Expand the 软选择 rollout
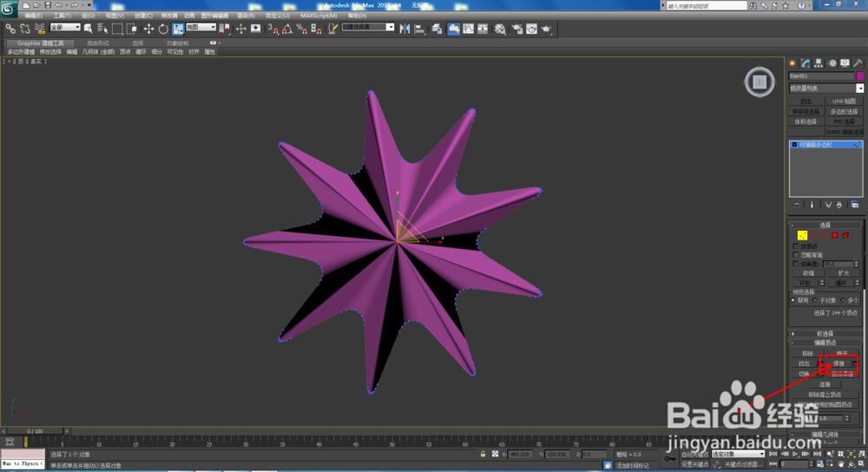 click(825, 334)
